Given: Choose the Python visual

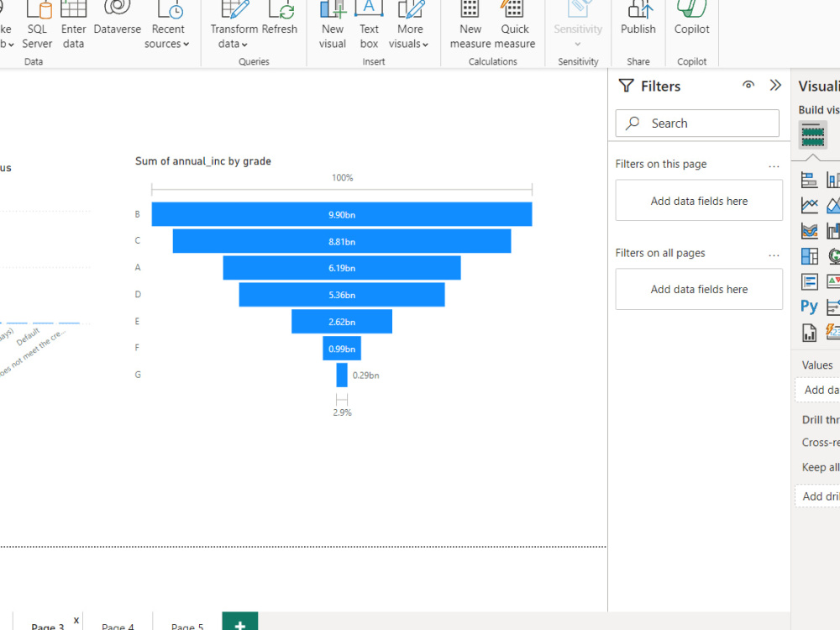Looking at the screenshot, I should 809,307.
